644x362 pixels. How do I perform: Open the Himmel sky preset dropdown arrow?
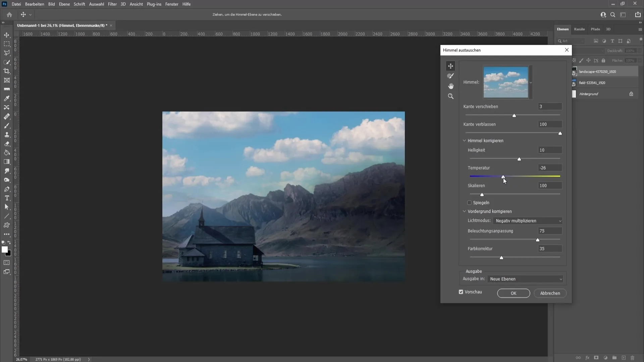(x=531, y=82)
